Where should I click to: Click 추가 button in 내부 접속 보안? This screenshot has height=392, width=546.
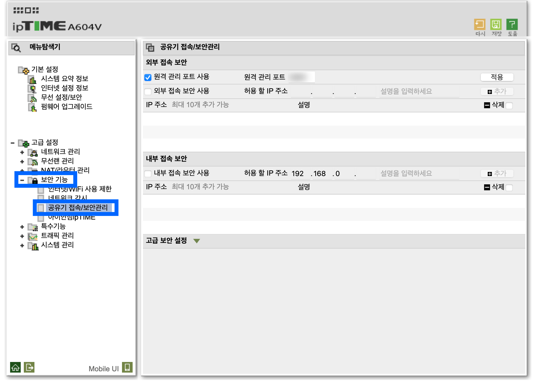pos(497,173)
